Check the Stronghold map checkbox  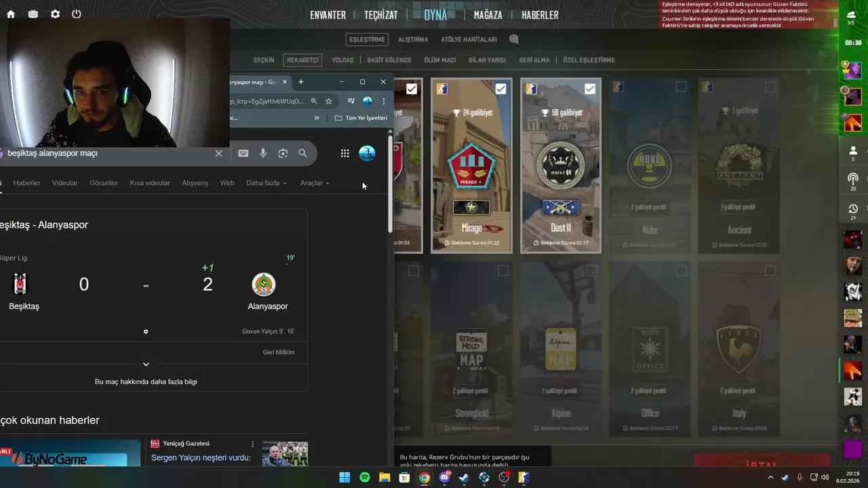[502, 270]
